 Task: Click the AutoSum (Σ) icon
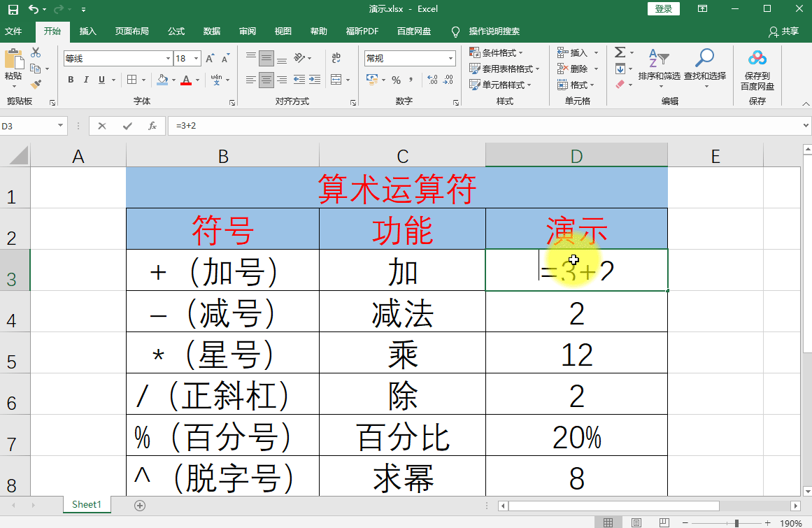[618, 52]
